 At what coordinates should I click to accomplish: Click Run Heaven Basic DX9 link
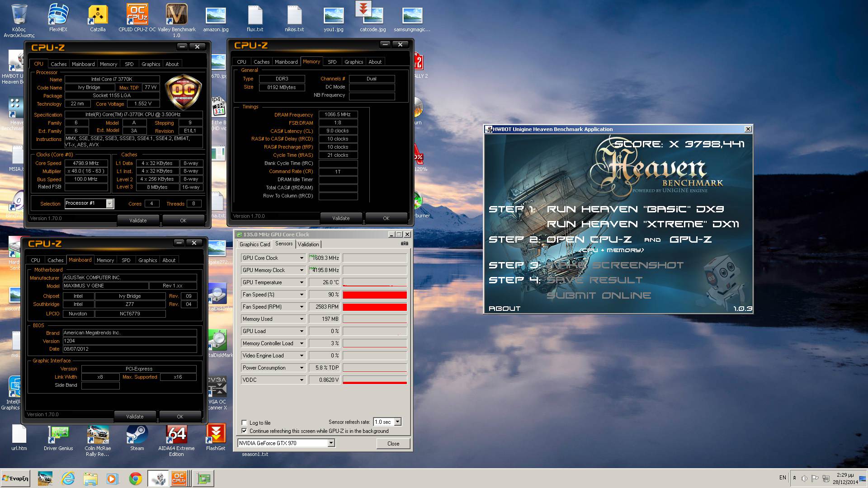635,209
